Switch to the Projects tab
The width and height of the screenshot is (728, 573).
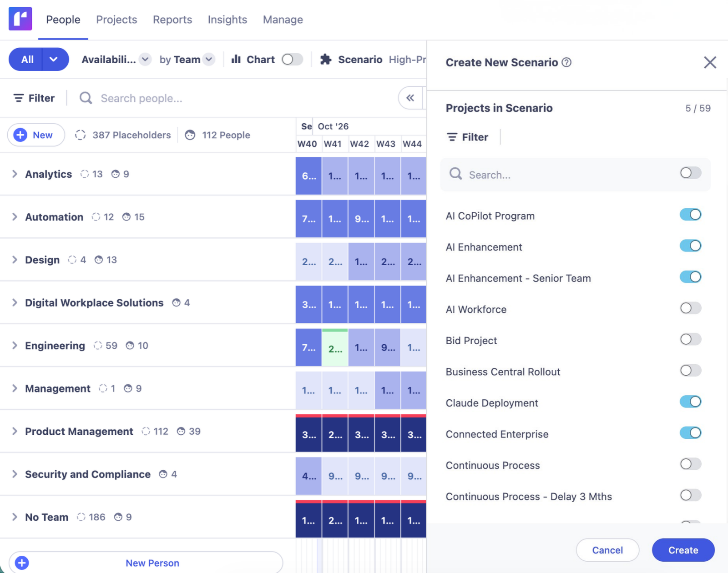pyautogui.click(x=116, y=20)
